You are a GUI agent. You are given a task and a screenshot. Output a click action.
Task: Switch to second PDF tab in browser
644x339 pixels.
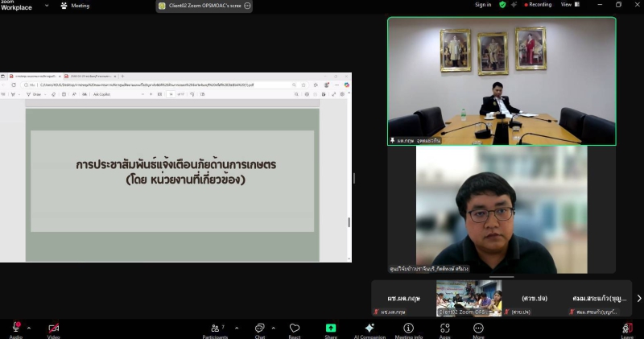(90, 76)
